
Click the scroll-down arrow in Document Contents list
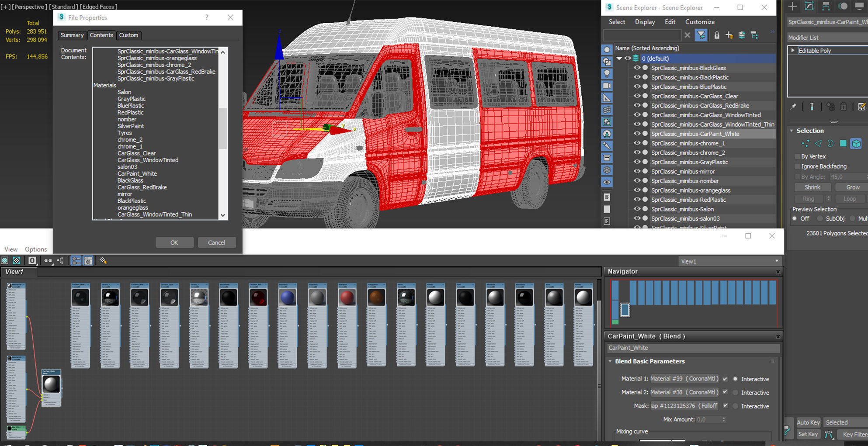223,215
